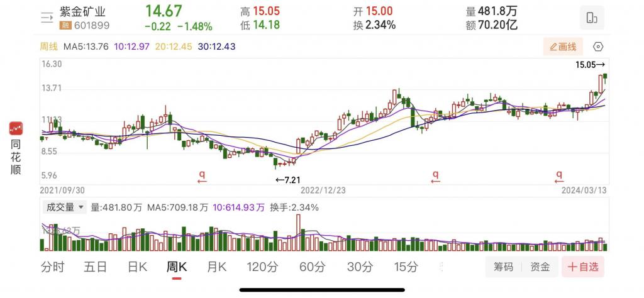Tap the 资金 button

coord(540,267)
